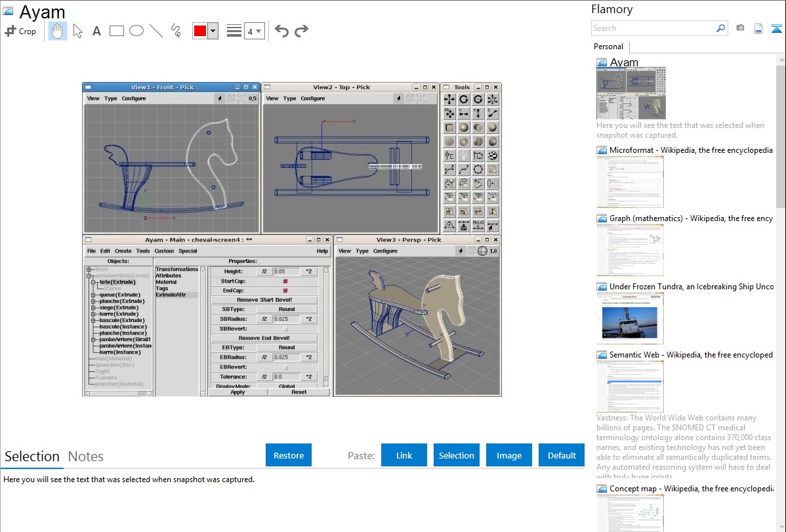Select the ellipse drawing tool
Viewport: 786px width, 532px height.
coord(136,31)
